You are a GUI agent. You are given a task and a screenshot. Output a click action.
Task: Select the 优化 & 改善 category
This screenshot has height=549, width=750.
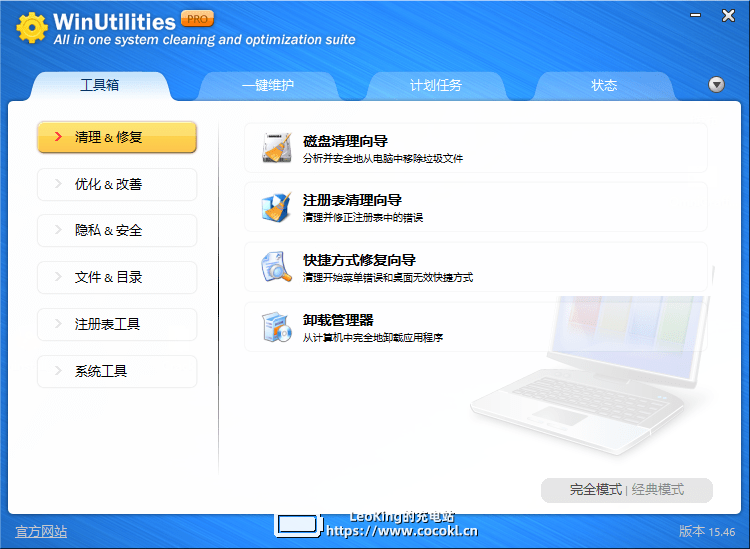coord(117,184)
